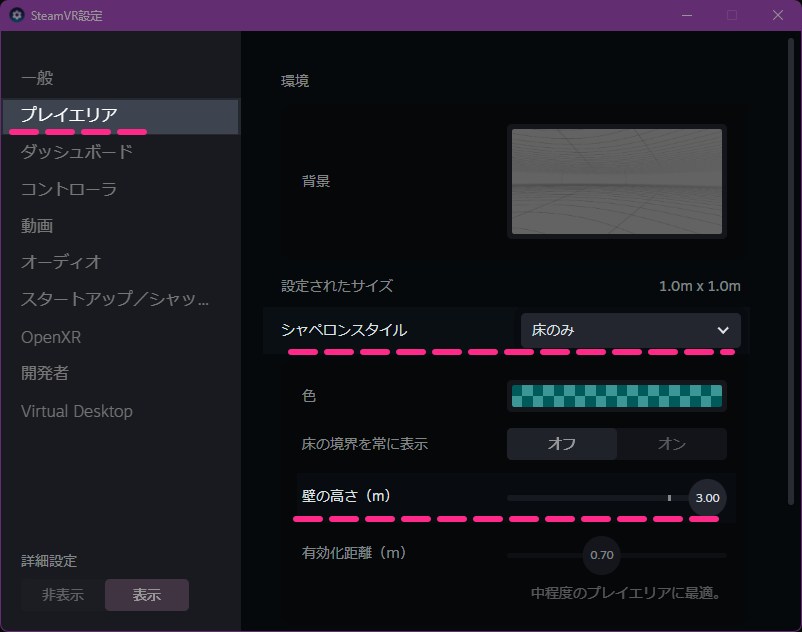Image resolution: width=802 pixels, height=632 pixels.
Task: Click the chevron on 床のみ dropdown
Action: 723,330
